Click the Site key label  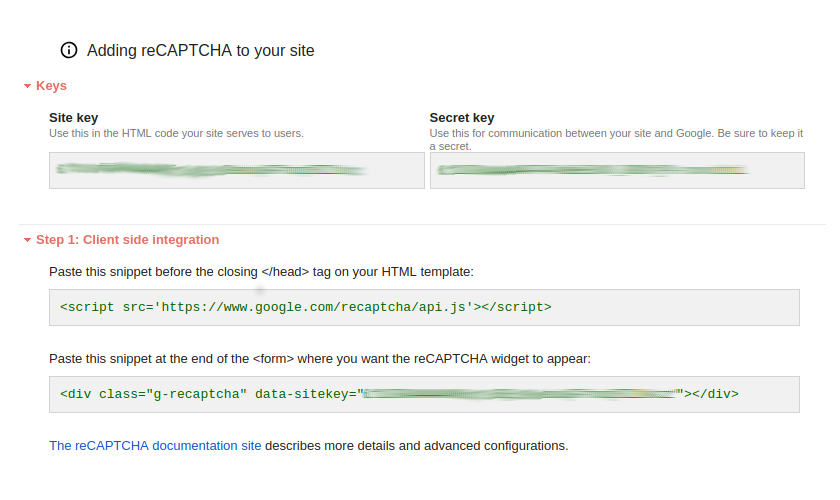point(73,118)
